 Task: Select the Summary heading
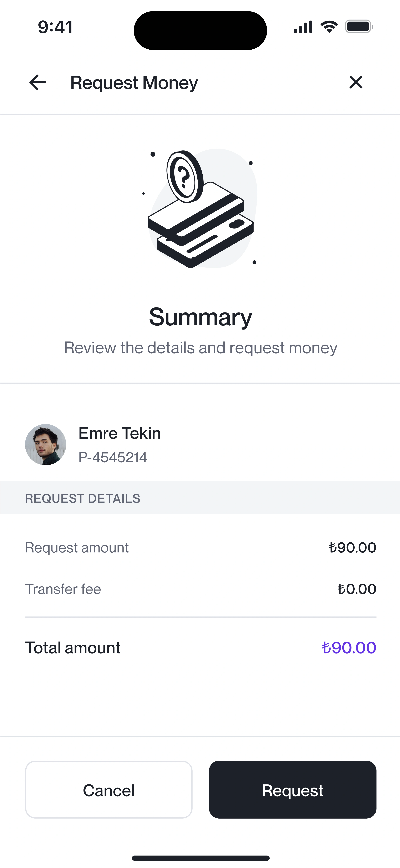click(x=200, y=317)
